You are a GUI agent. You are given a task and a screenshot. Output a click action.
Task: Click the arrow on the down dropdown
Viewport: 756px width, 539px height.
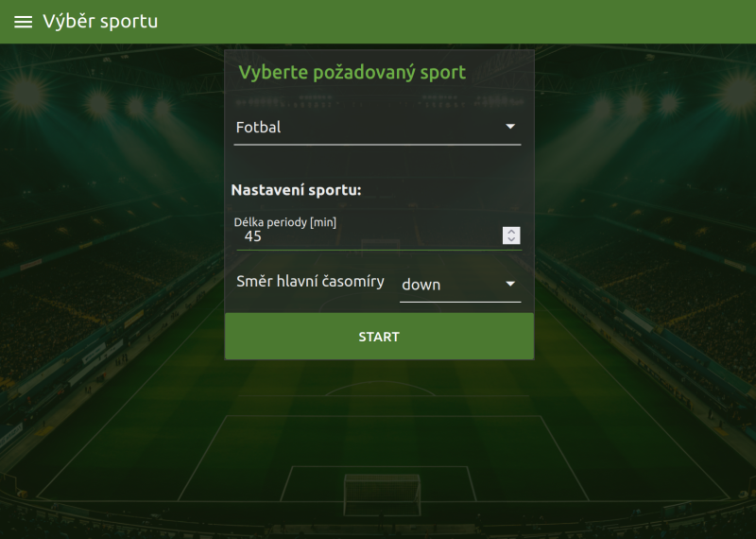[510, 285]
